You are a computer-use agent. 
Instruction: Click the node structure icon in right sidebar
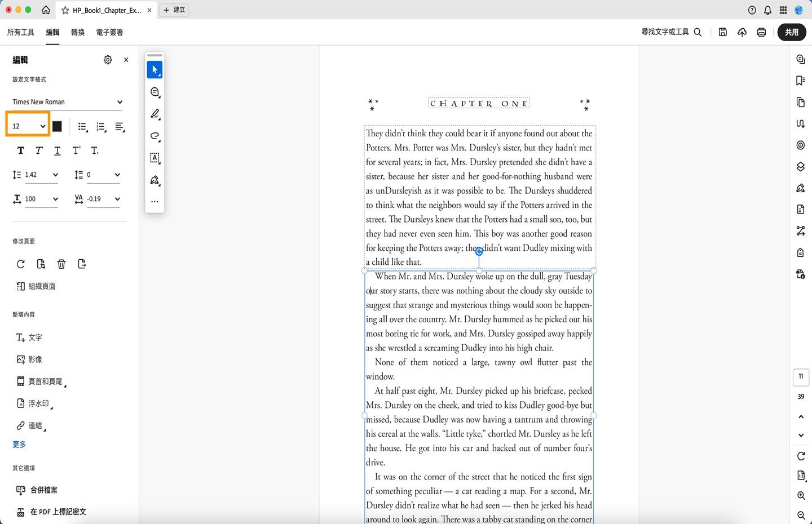click(x=800, y=230)
